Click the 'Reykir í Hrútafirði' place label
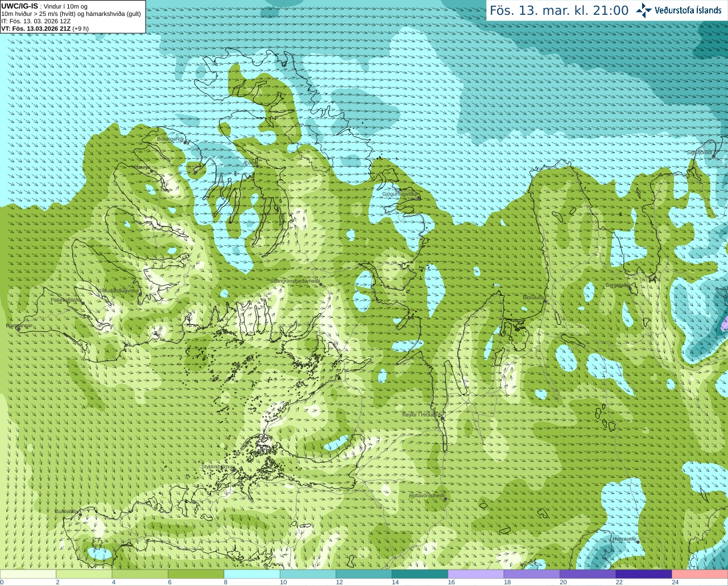The image size is (728, 586). pyautogui.click(x=421, y=415)
